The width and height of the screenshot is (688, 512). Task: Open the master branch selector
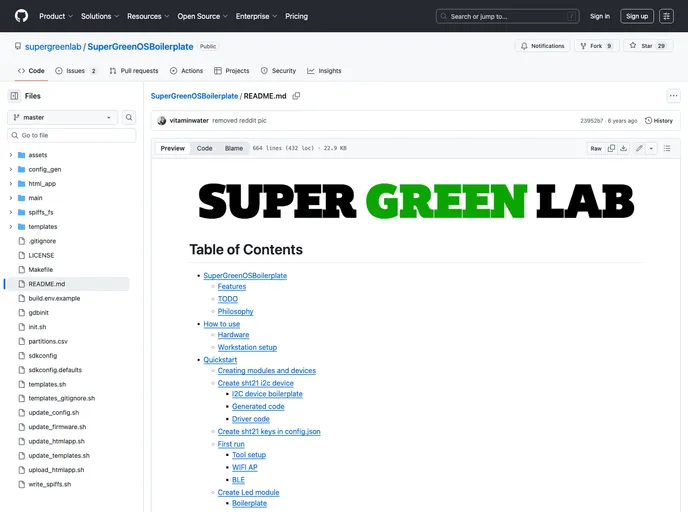coord(62,117)
